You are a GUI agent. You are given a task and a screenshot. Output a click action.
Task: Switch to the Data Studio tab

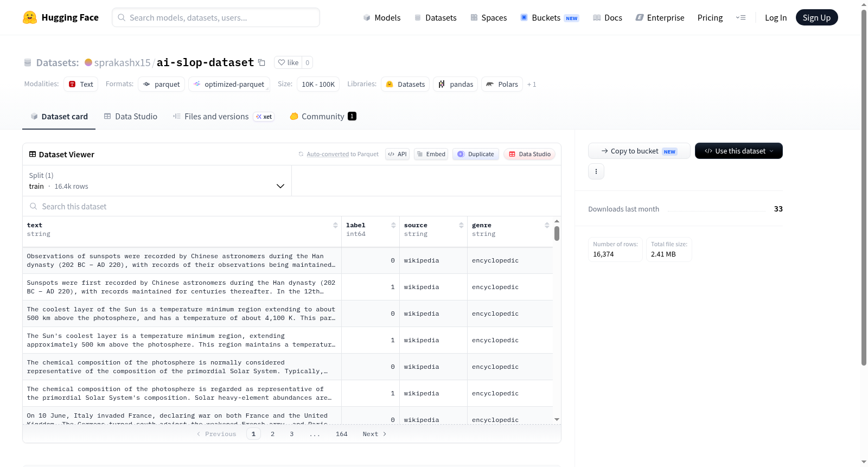click(130, 116)
